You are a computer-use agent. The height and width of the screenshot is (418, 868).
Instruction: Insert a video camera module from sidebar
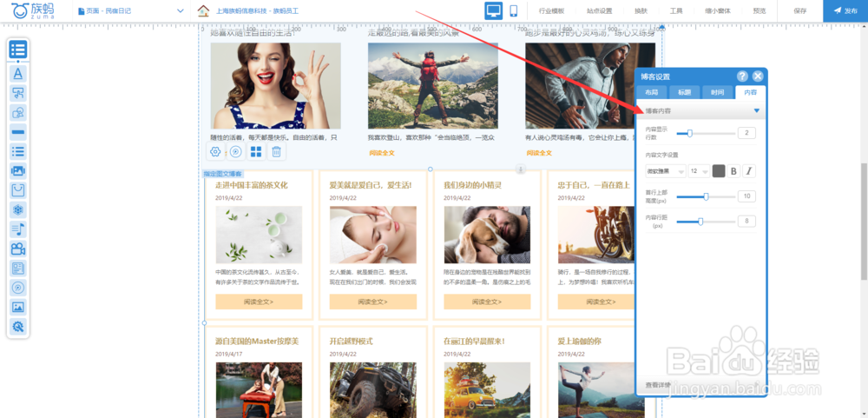17,249
